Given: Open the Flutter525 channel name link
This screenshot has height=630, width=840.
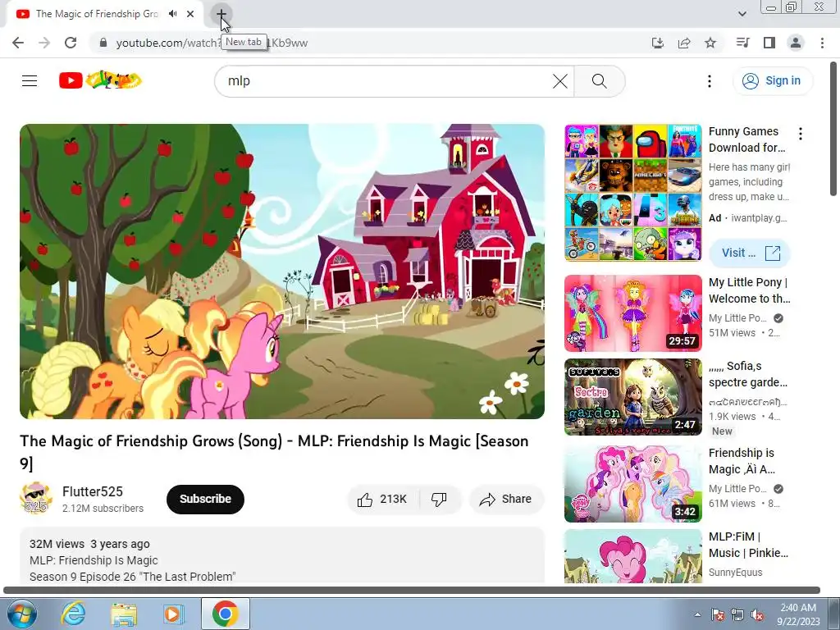Looking at the screenshot, I should [93, 492].
